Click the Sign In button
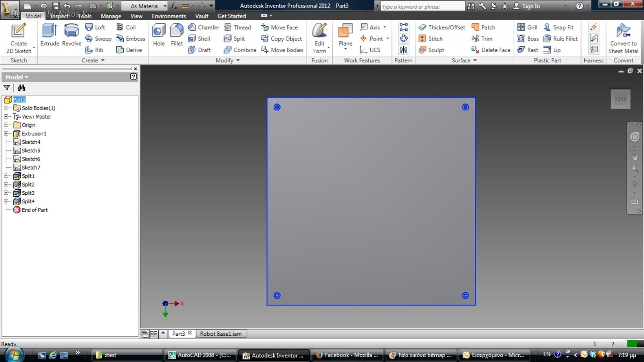 pos(527,6)
